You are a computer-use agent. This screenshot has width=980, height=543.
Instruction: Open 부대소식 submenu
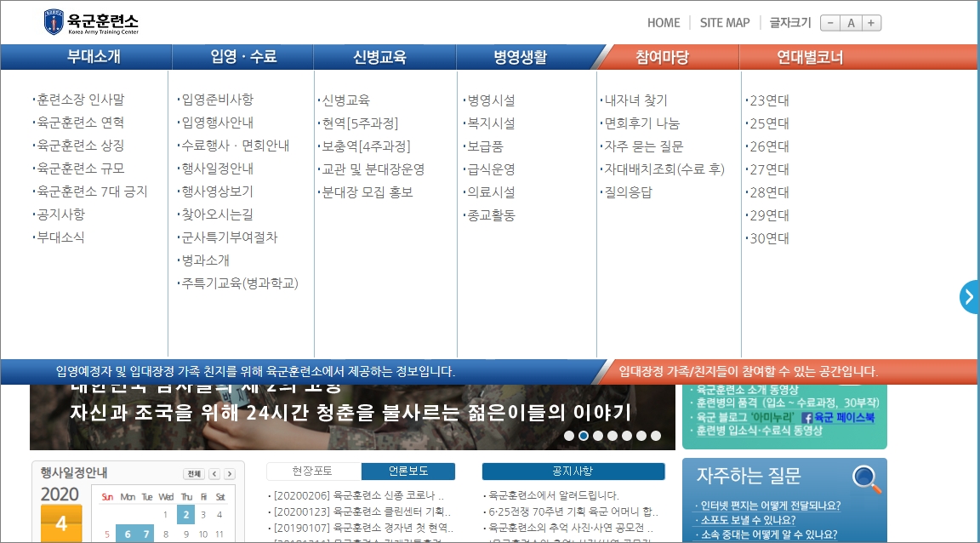tap(60, 237)
